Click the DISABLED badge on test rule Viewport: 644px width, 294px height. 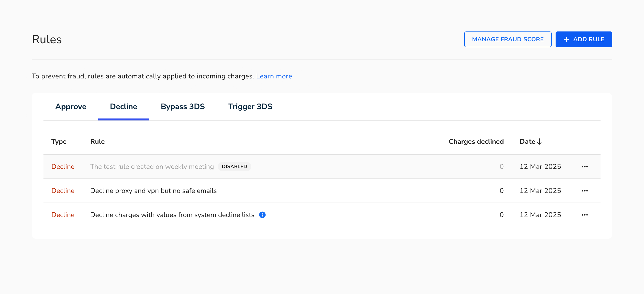234,167
